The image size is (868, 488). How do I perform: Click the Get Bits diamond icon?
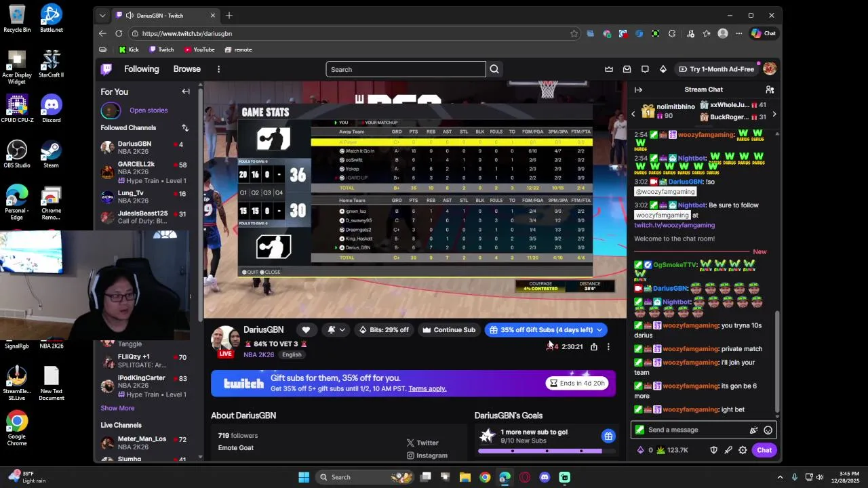(663, 69)
